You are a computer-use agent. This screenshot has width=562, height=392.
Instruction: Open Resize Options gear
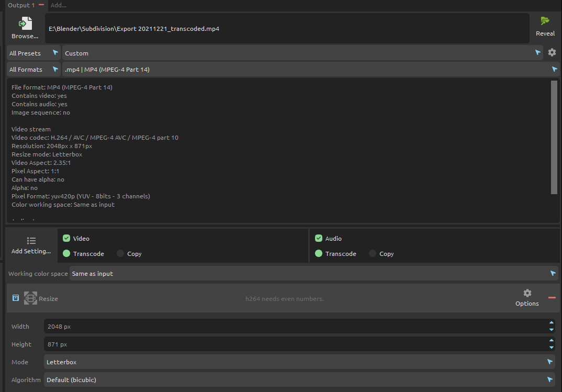[527, 298]
